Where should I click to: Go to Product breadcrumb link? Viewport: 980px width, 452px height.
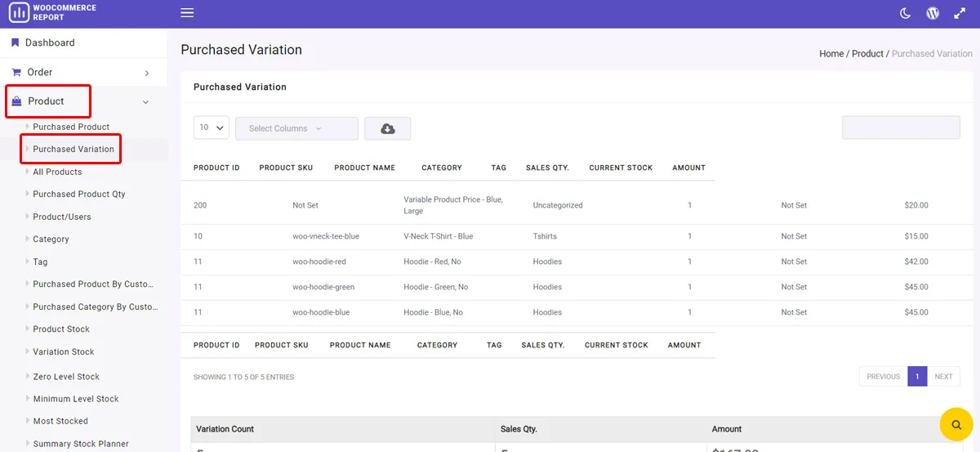(x=867, y=54)
